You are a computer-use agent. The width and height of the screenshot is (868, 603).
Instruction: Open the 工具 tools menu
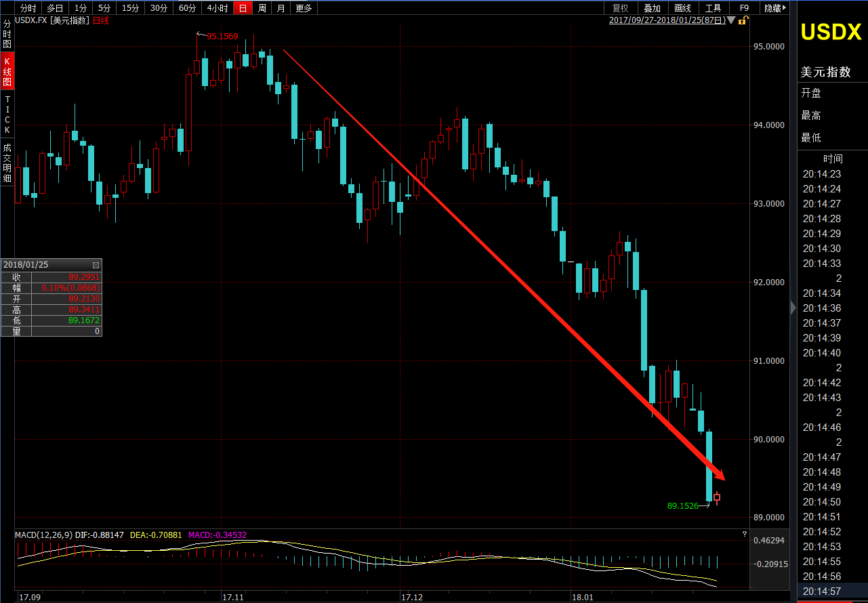pyautogui.click(x=714, y=8)
